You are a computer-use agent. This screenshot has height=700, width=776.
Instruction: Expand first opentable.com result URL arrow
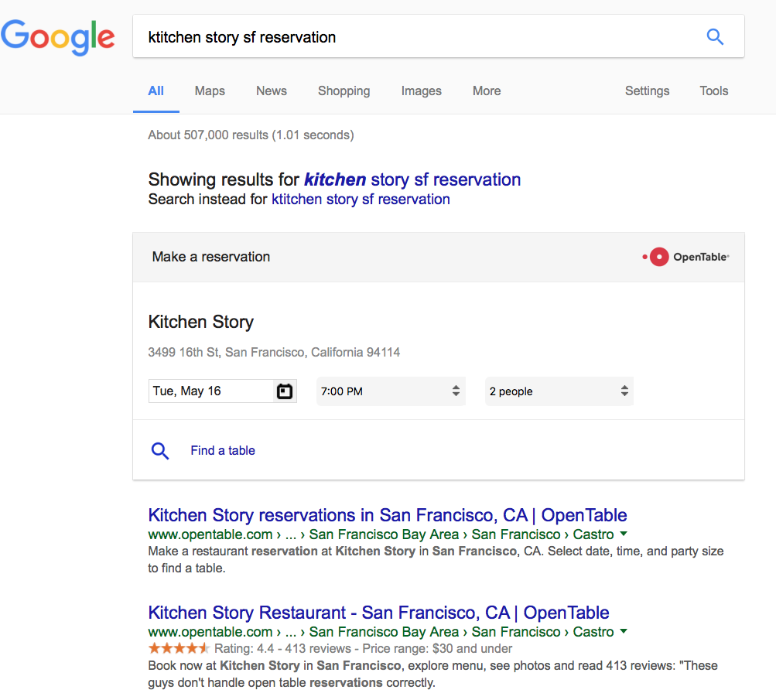point(624,534)
